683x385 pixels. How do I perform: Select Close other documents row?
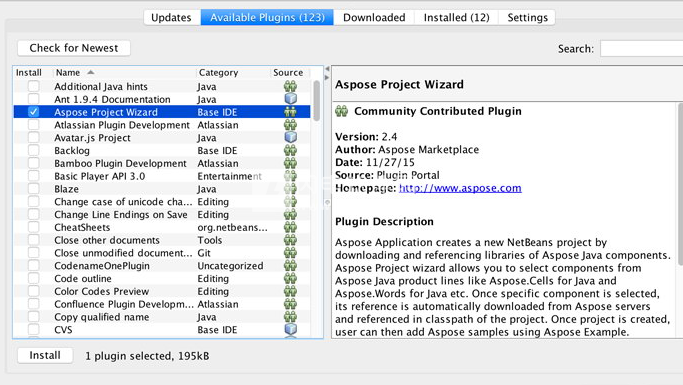162,240
